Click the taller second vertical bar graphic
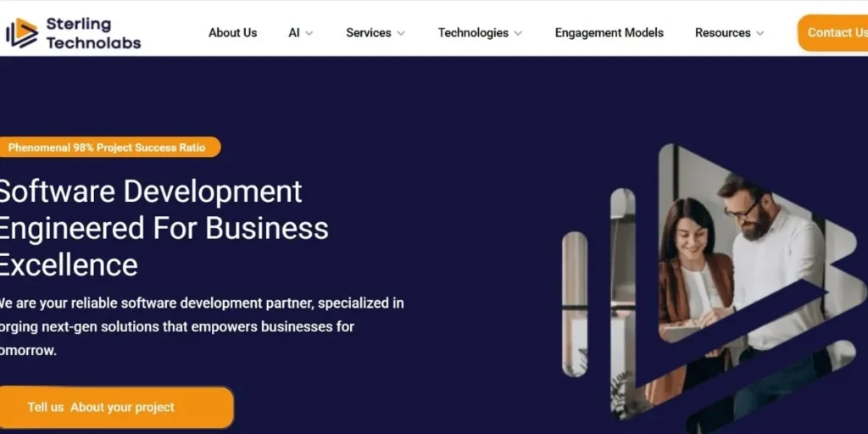The image size is (868, 434). [623, 303]
